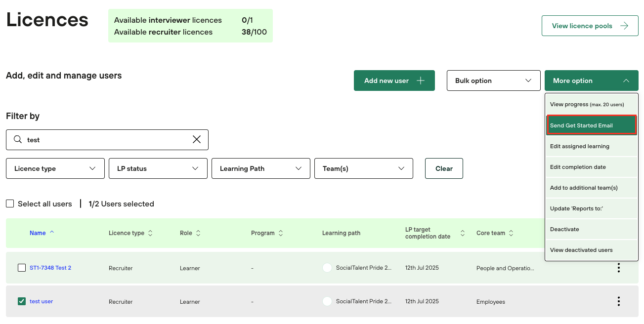644x324 pixels.
Task: Expand the Learning Path filter dropdown
Action: (260, 168)
